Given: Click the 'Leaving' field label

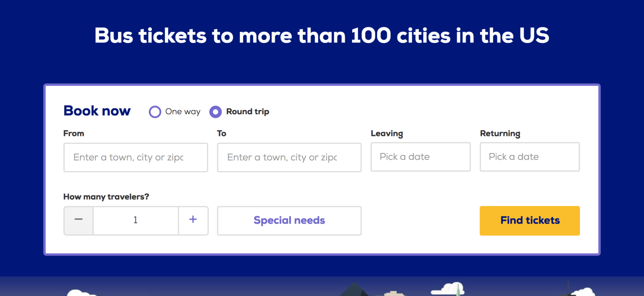Looking at the screenshot, I should 387,133.
